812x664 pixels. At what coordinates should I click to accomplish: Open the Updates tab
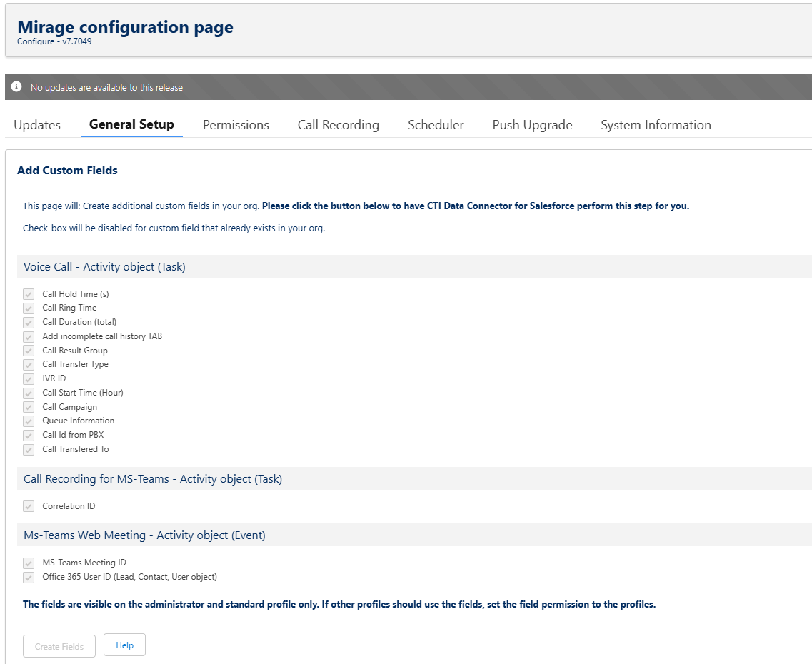[x=36, y=125]
